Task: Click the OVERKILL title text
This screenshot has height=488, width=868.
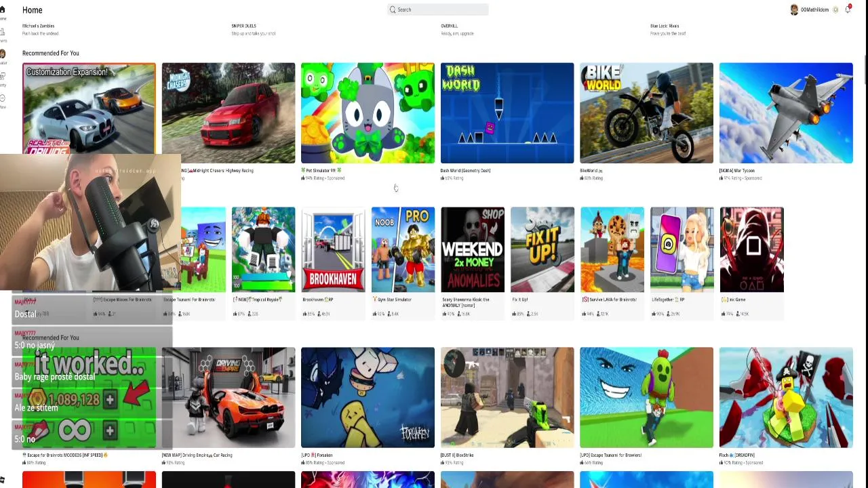Action: click(x=449, y=26)
